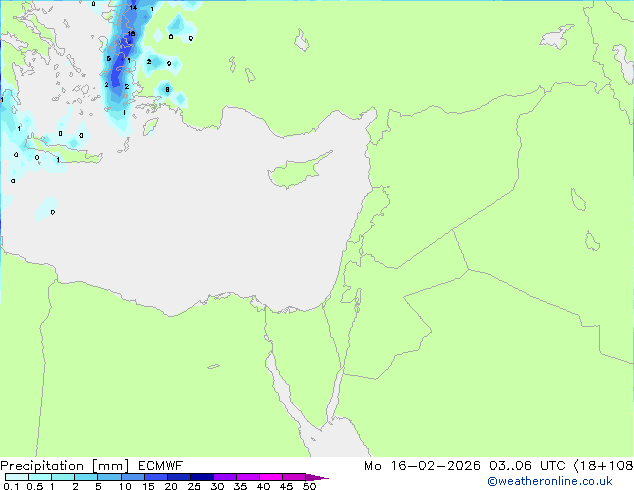Click the "25" legend label
634x490 pixels.
pyautogui.click(x=194, y=486)
